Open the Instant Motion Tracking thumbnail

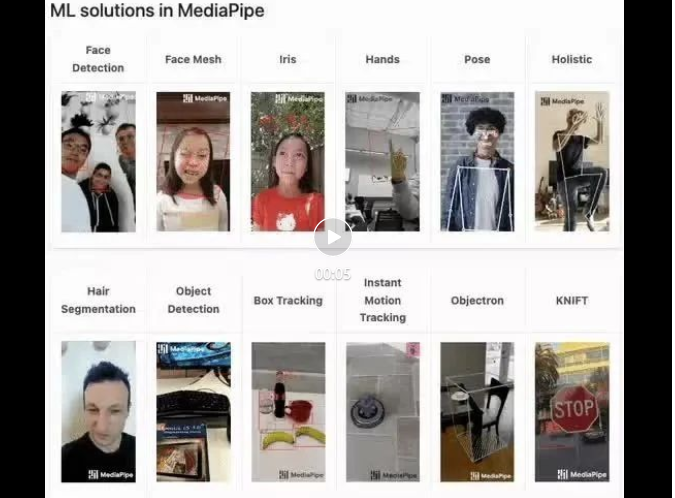[383, 412]
